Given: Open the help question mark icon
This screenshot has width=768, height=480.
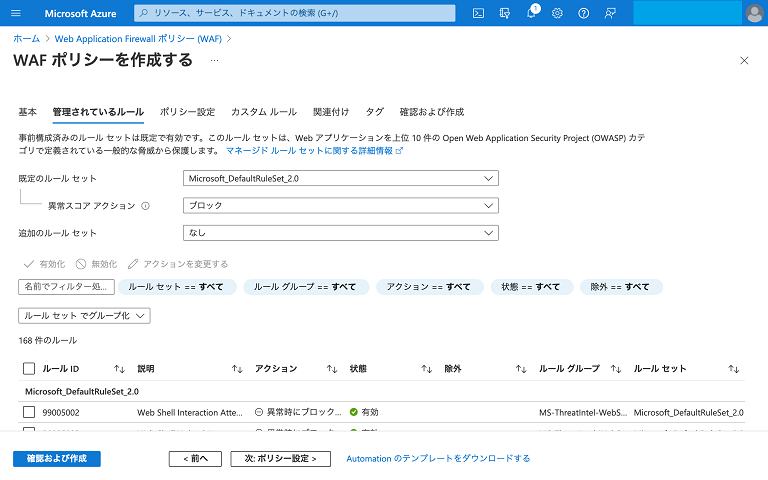Looking at the screenshot, I should tap(583, 13).
